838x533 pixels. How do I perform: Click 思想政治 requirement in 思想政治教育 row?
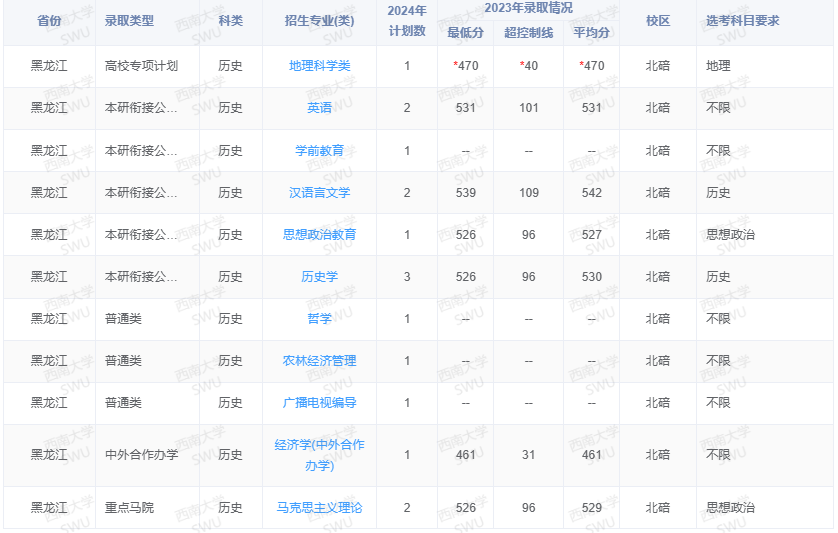[x=731, y=235]
